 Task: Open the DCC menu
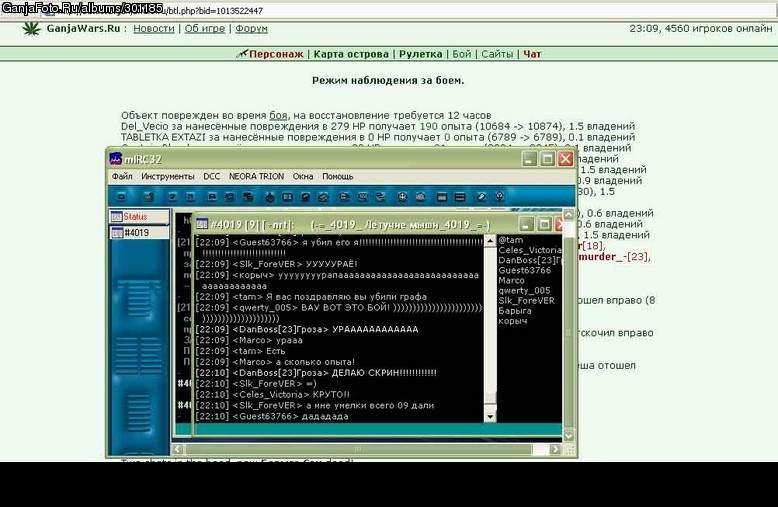coord(211,177)
